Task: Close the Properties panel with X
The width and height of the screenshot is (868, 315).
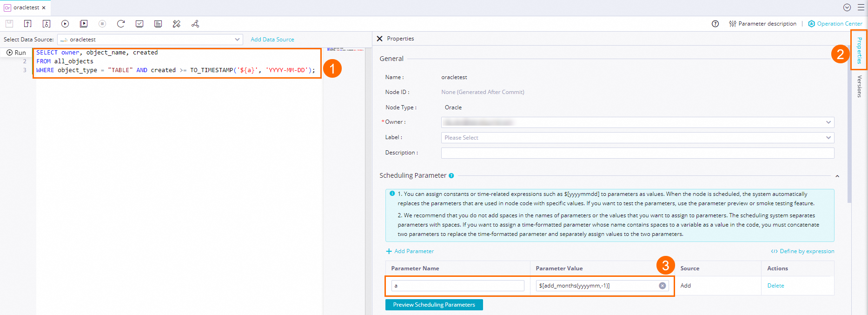Action: pos(380,39)
